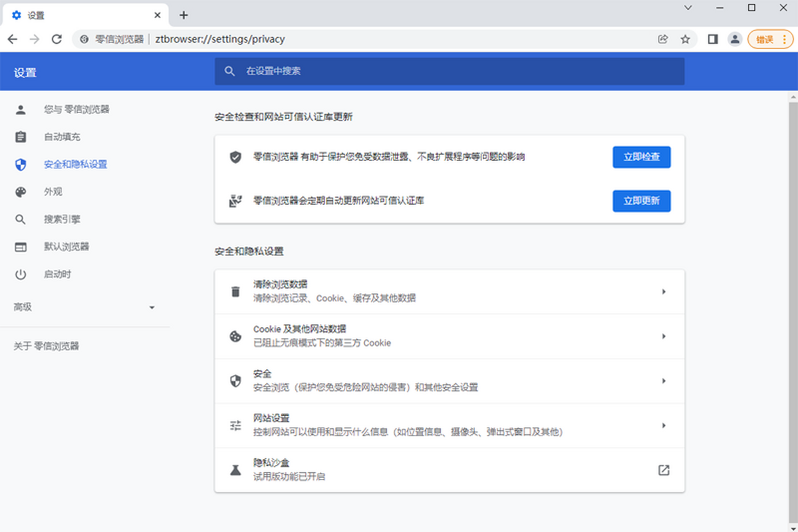Click the 立即检查 button

[x=641, y=157]
